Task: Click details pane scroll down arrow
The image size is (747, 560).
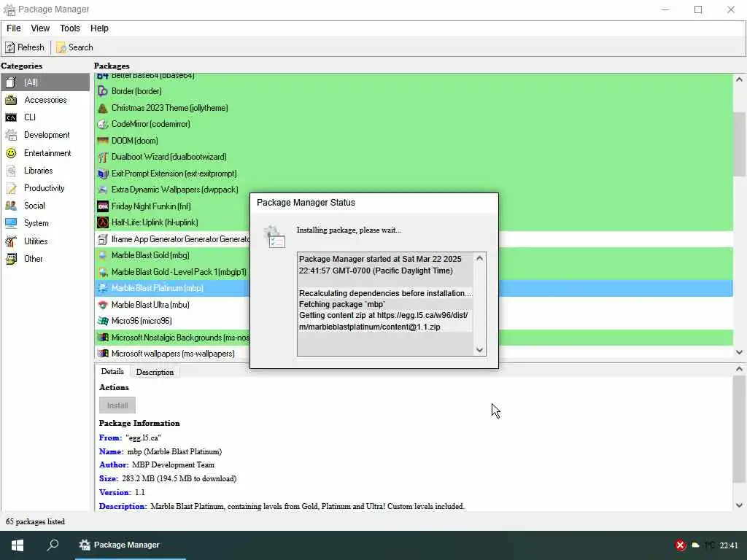Action: tap(739, 505)
